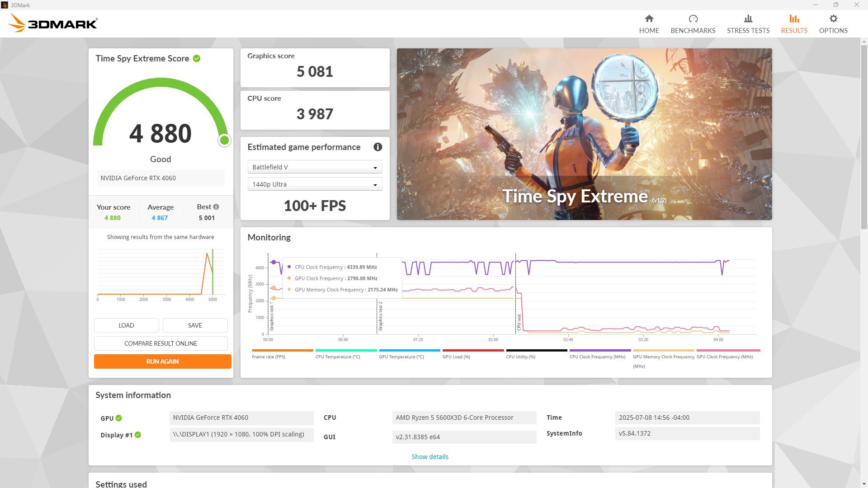Click the info icon next to Best score
Screen dimensions: 868x488
[217, 206]
